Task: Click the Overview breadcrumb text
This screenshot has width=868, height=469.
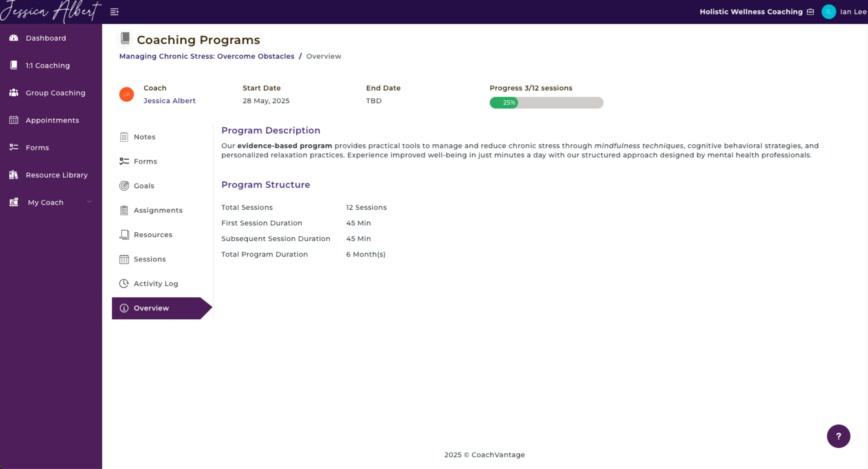Action: (x=324, y=56)
